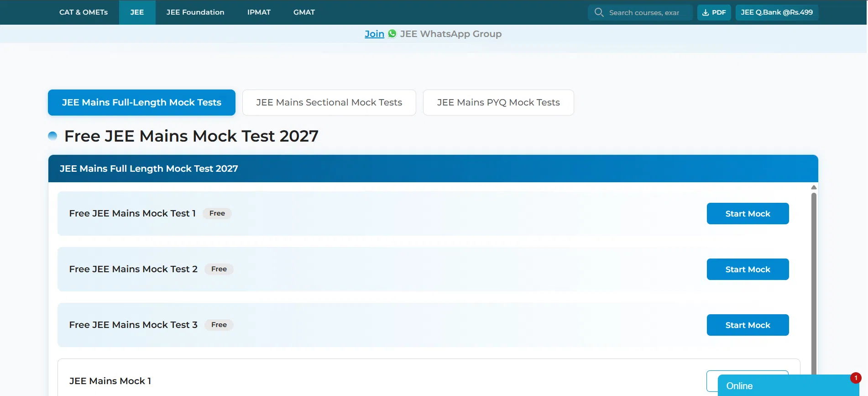
Task: Open the JEE Foundation menu
Action: coord(195,12)
